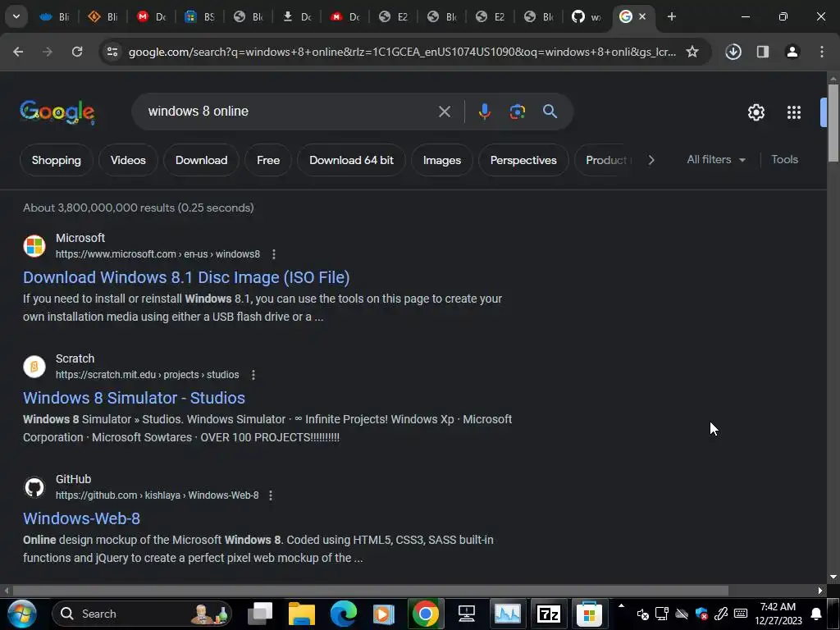Open more options for the GitHub result

point(271,495)
